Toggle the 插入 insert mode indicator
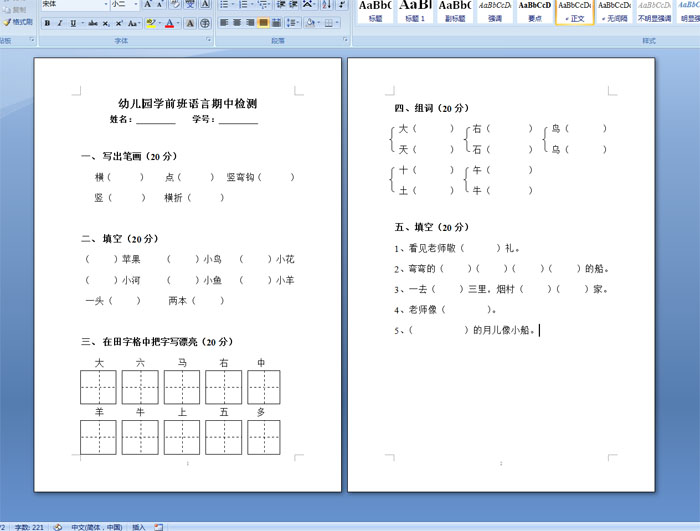 coord(138,527)
